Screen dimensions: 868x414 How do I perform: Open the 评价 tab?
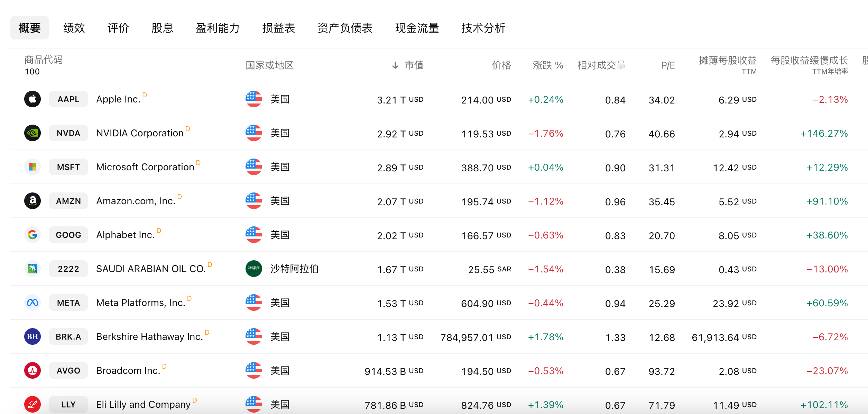[118, 28]
